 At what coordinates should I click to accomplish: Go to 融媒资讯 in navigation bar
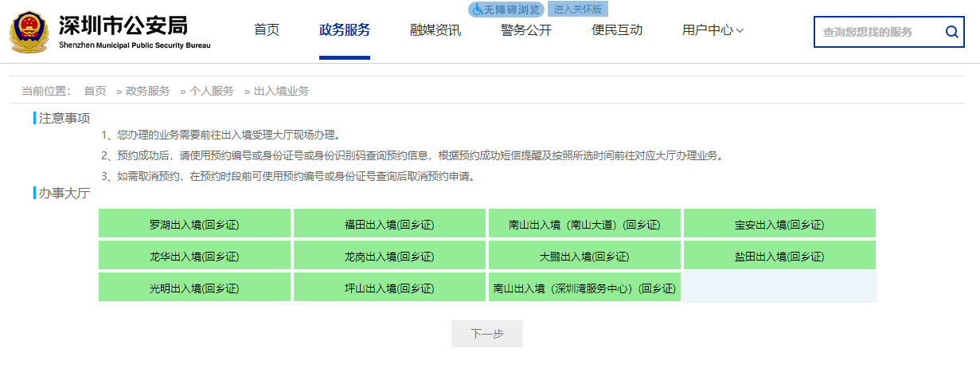click(x=435, y=30)
